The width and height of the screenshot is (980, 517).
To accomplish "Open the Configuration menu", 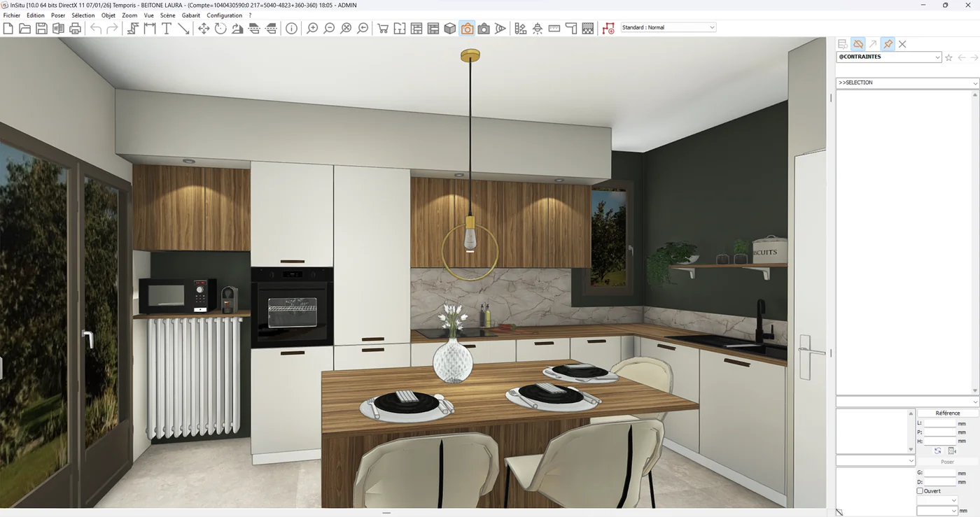I will click(x=225, y=15).
